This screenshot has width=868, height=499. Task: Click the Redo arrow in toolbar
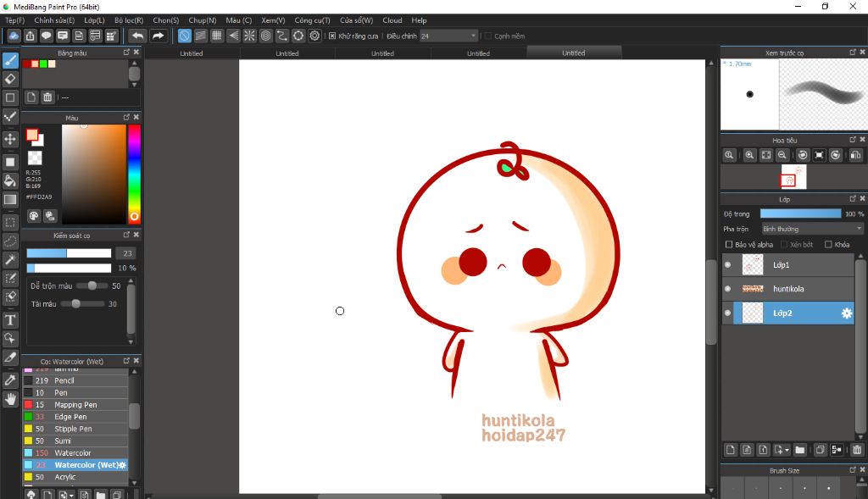[159, 36]
